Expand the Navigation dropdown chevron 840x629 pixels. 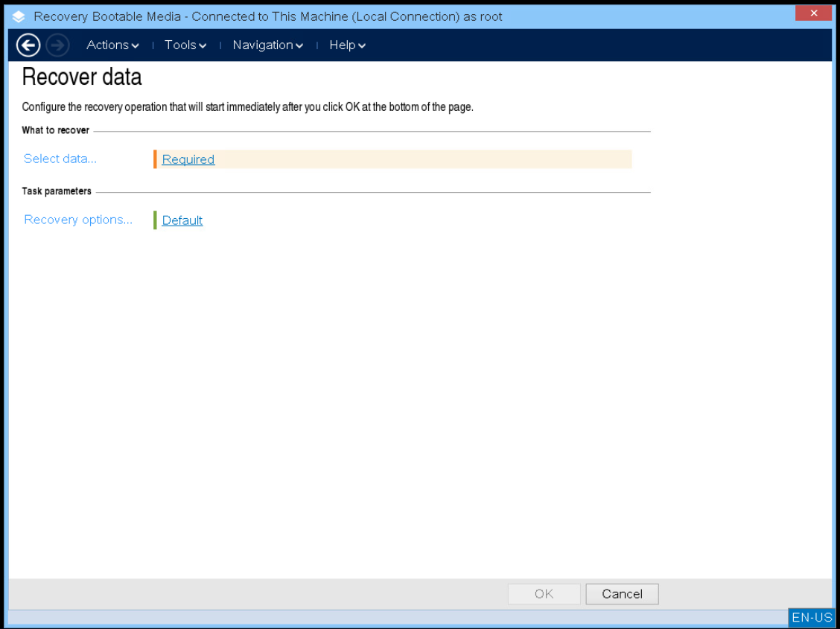coord(300,45)
